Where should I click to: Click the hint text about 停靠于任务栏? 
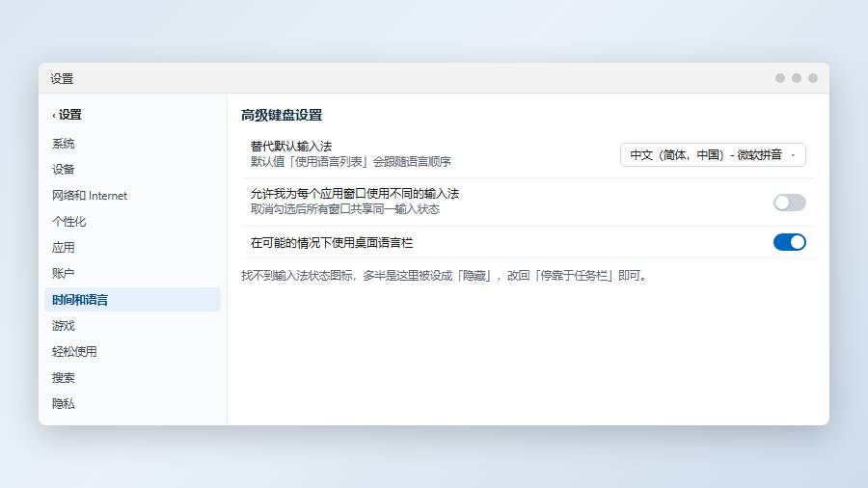coord(445,276)
